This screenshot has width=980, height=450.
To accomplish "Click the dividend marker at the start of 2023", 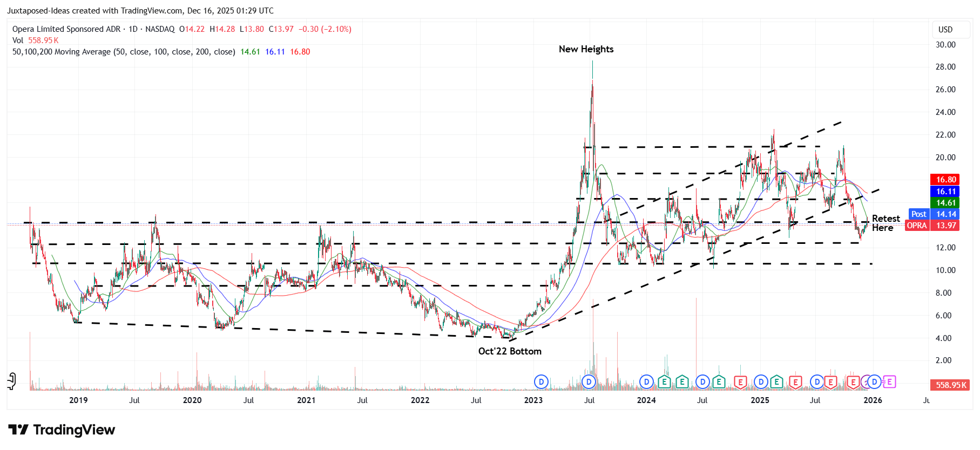I will click(x=541, y=382).
